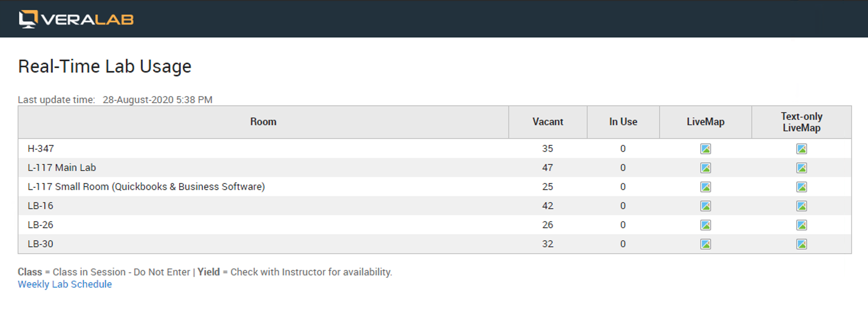Open LiveMap for L-117 Small Room

coord(705,187)
